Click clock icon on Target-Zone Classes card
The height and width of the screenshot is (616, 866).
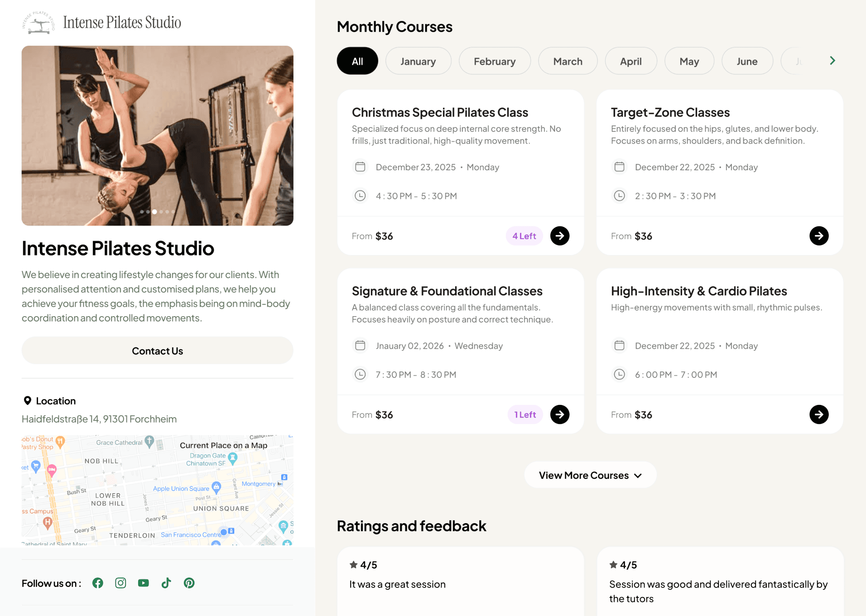point(619,196)
